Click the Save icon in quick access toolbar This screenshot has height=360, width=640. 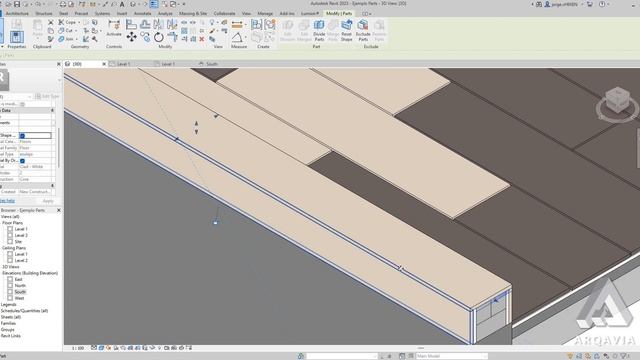[x=17, y=4]
